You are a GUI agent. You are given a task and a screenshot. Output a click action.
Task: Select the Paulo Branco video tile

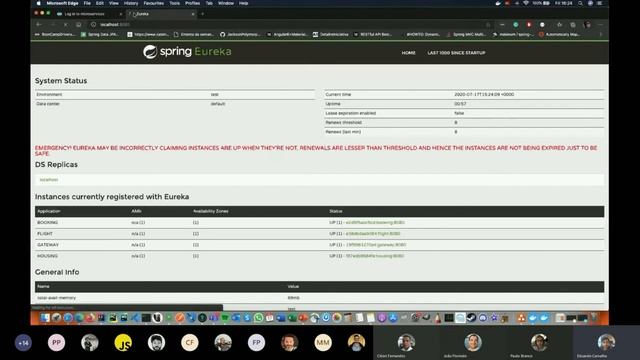coord(539,343)
